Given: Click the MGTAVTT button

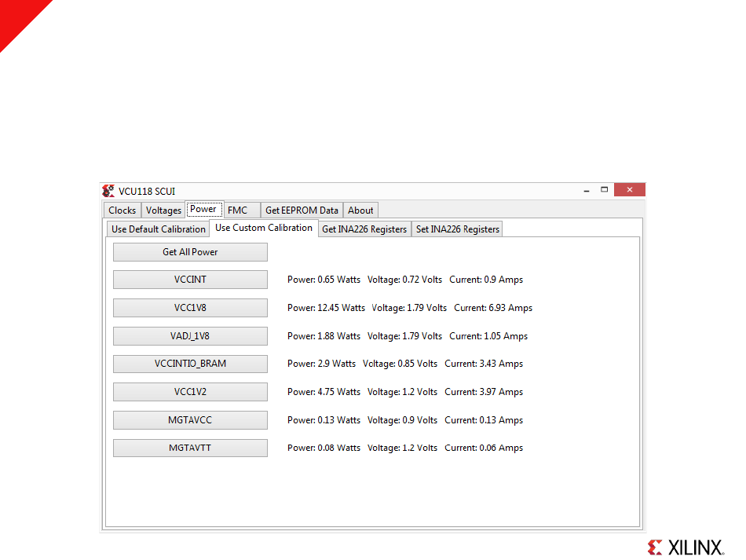Looking at the screenshot, I should (x=190, y=448).
